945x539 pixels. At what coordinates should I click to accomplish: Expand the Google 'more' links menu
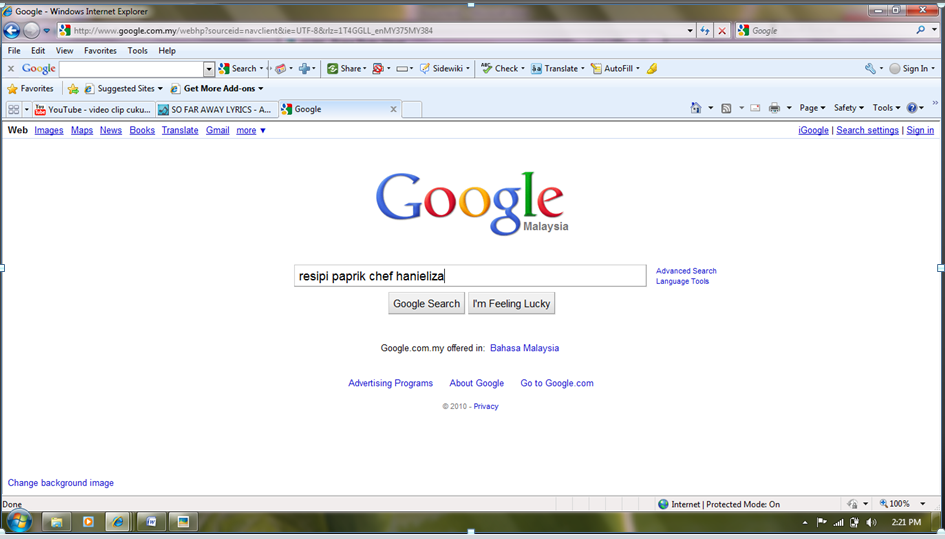(x=251, y=130)
